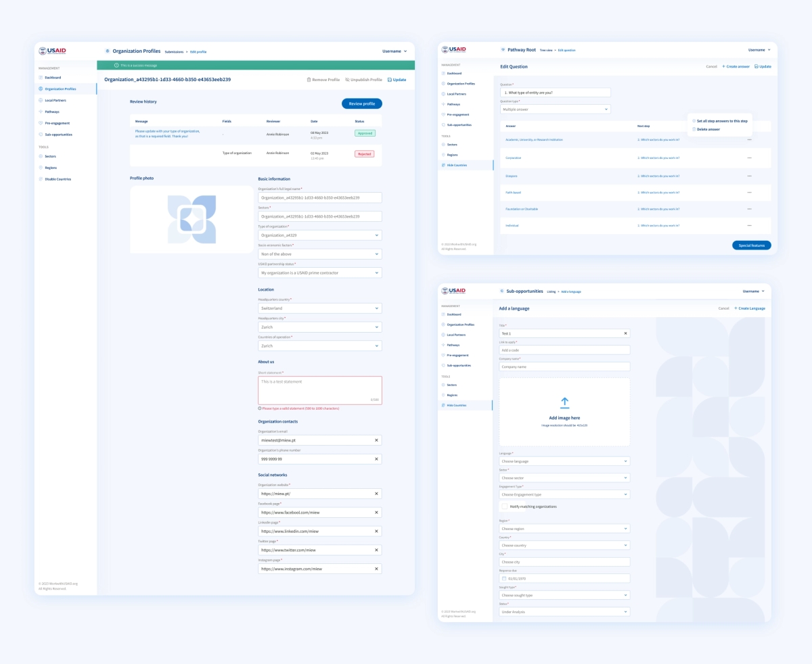
Task: Click the upload arrow above Add image here
Action: coord(565,402)
